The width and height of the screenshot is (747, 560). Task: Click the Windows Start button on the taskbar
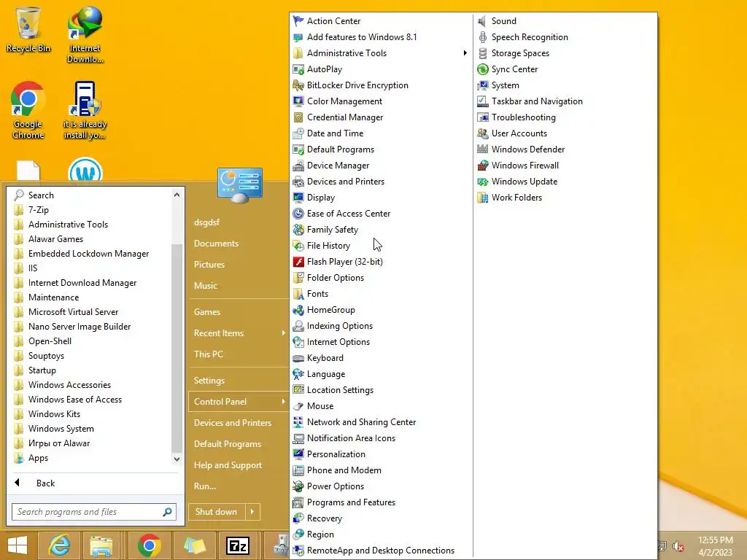click(x=18, y=545)
